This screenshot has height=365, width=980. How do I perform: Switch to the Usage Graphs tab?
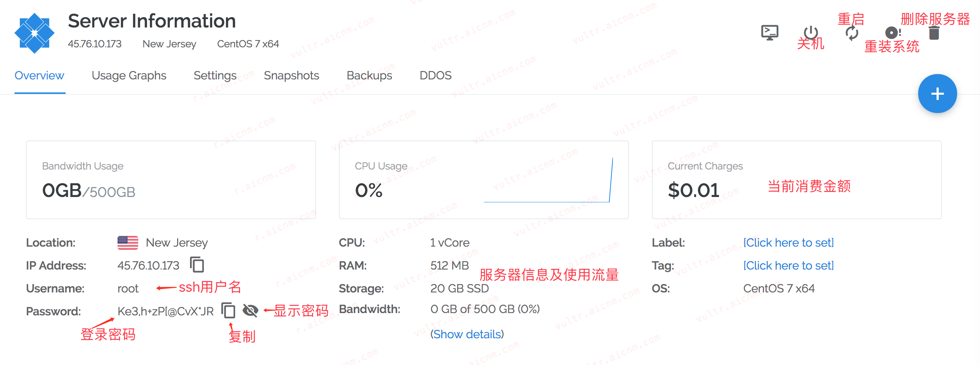129,76
